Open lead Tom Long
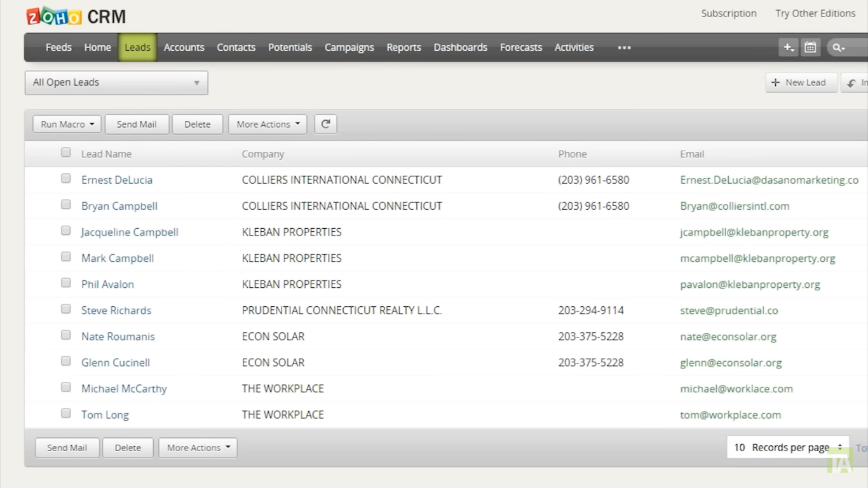Screen dimensions: 868x488 105,414
